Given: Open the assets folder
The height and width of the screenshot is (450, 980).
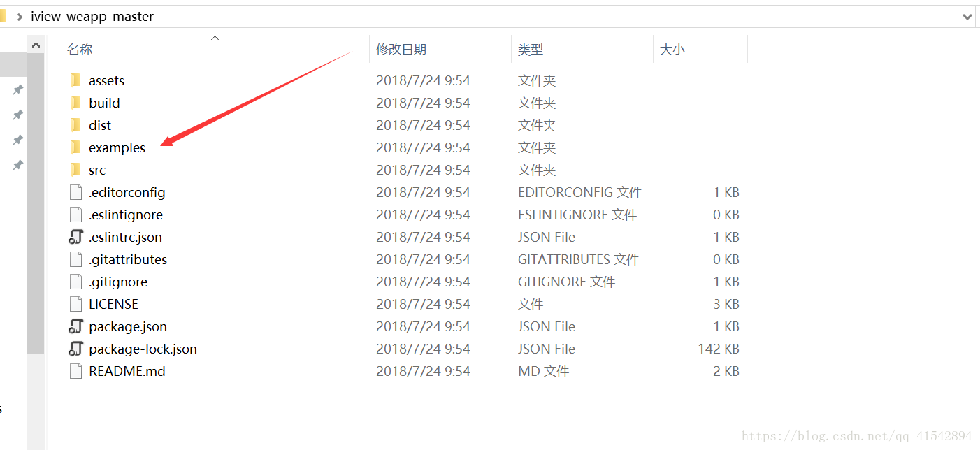Looking at the screenshot, I should point(106,80).
